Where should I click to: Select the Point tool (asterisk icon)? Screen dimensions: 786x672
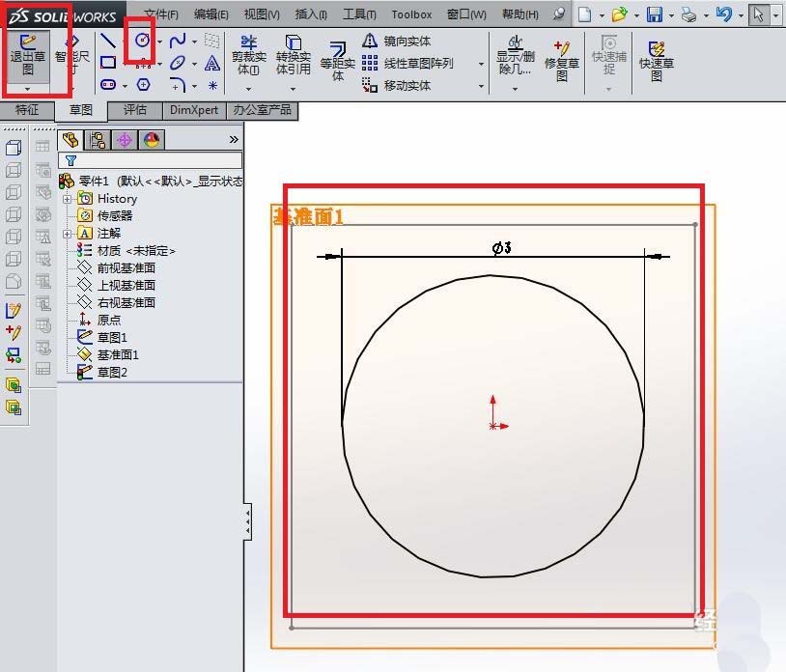(x=212, y=85)
